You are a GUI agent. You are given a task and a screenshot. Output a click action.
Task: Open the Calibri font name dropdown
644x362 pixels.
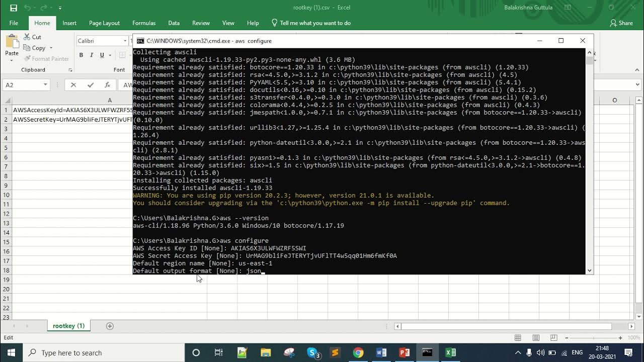tap(125, 41)
